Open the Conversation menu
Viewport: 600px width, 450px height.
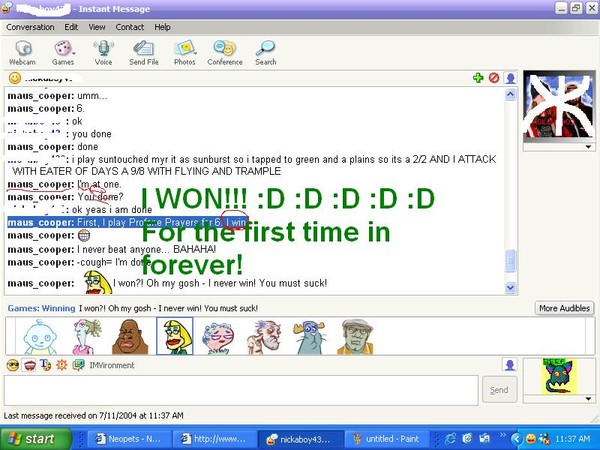click(30, 27)
